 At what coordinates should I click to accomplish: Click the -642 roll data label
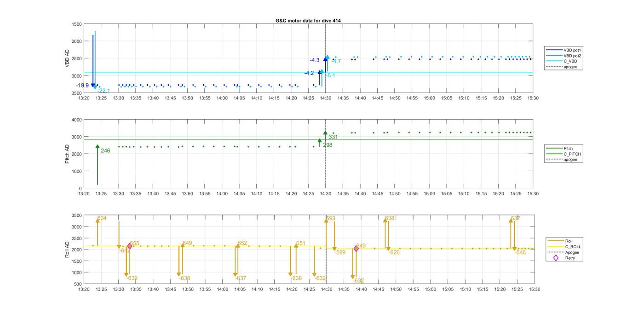point(124,250)
